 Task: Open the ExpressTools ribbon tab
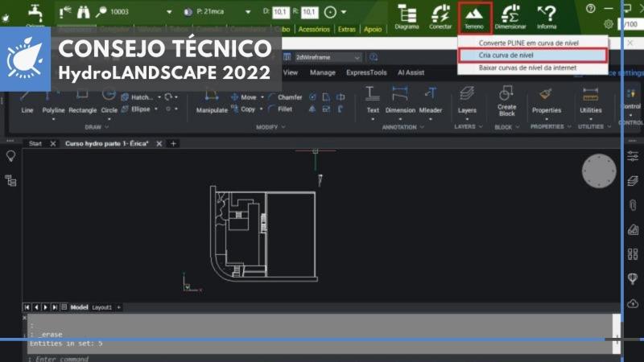pos(366,72)
